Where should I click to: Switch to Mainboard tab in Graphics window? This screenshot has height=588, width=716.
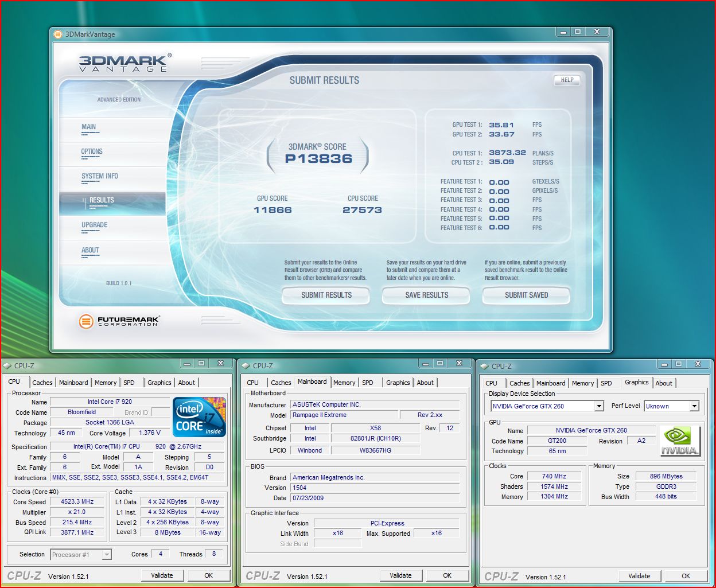point(551,383)
